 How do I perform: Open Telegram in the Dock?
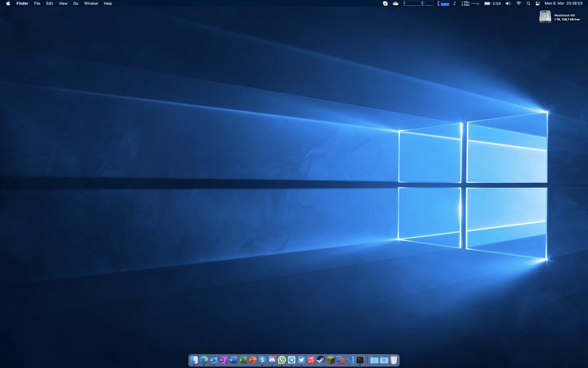click(x=292, y=360)
